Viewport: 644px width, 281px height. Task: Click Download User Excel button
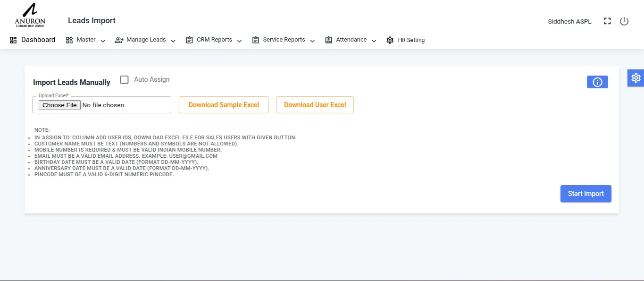pyautogui.click(x=315, y=105)
